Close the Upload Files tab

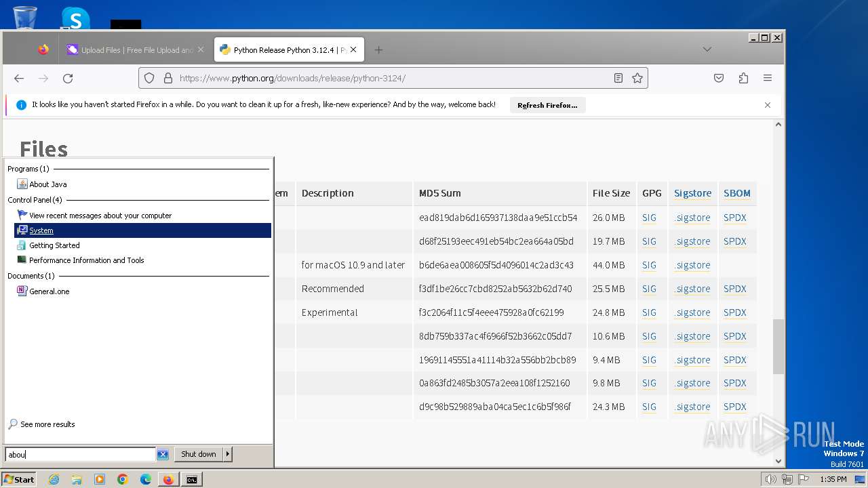(201, 49)
